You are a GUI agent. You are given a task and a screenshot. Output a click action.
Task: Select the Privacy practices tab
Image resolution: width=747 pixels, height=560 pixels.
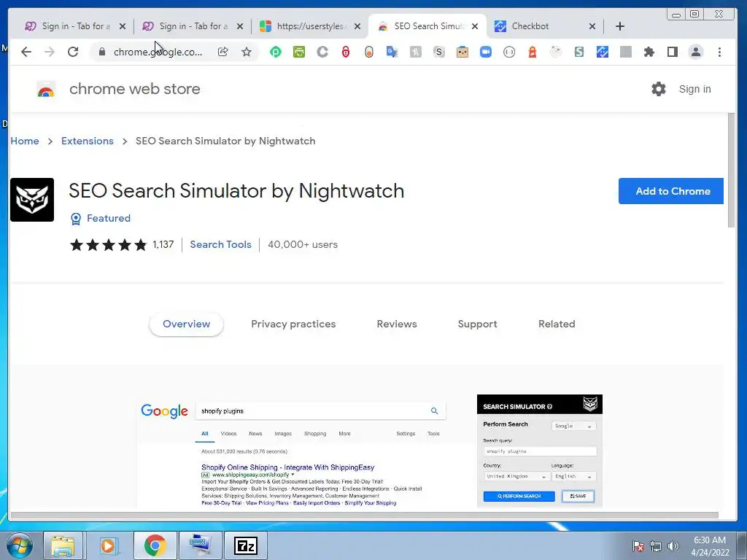pyautogui.click(x=293, y=324)
